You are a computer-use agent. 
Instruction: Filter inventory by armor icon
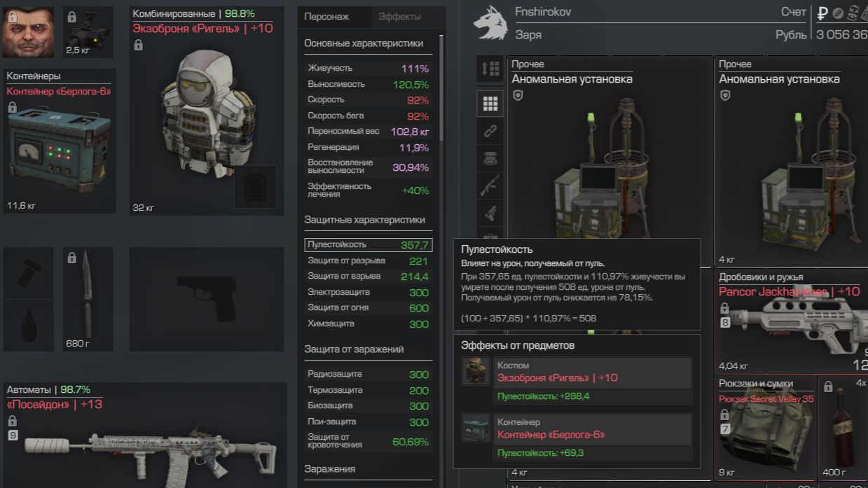pyautogui.click(x=490, y=159)
